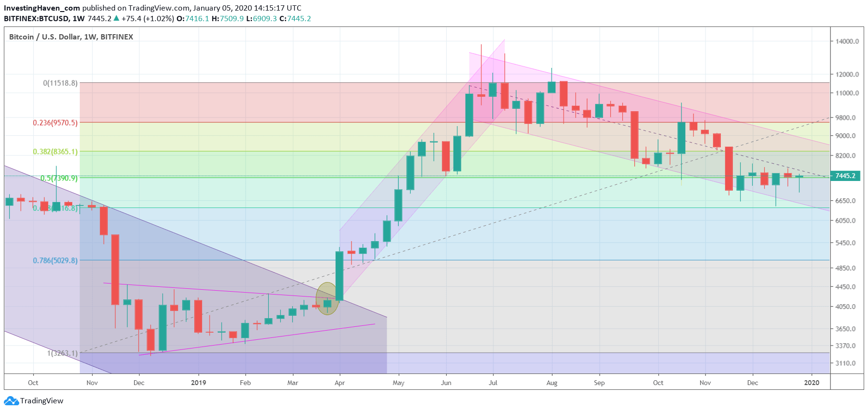Click the Fibonacci label 0(11518.8)

pyautogui.click(x=60, y=83)
